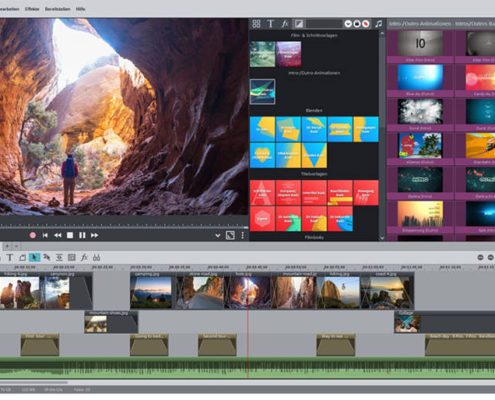Screen dimensions: 495x400
Task: Select the heart-shaped Blenden transition tile
Action: point(262,155)
